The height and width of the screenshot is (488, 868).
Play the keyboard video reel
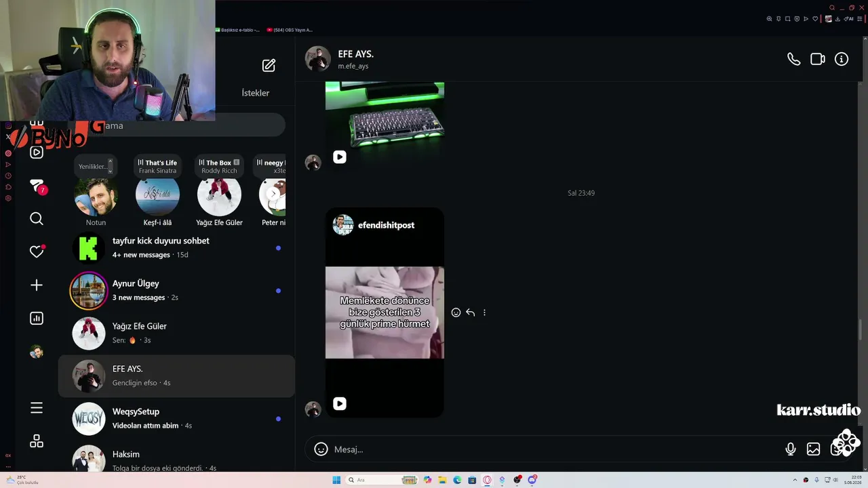(340, 157)
